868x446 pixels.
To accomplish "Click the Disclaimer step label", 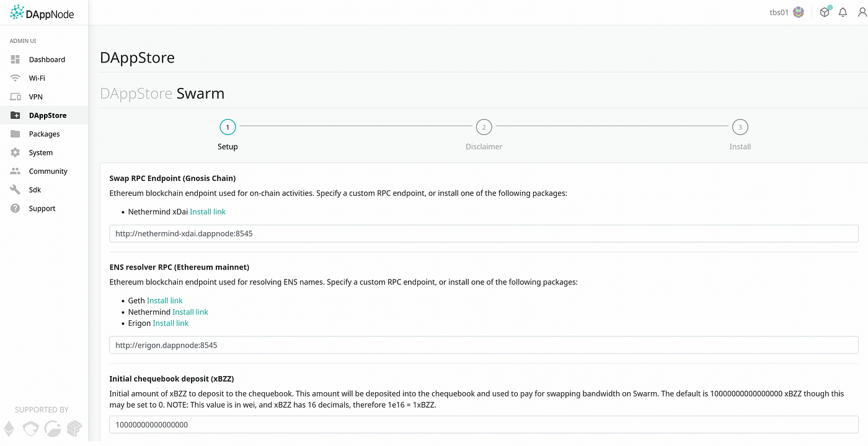I will (484, 147).
